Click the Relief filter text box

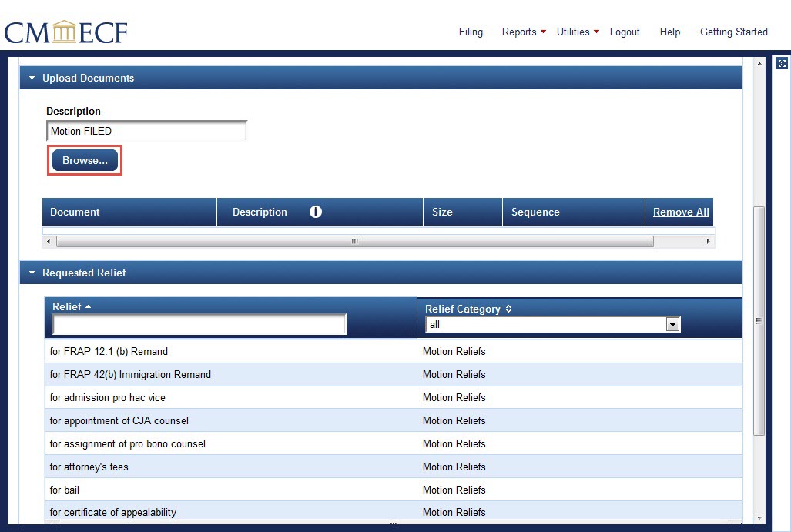199,324
